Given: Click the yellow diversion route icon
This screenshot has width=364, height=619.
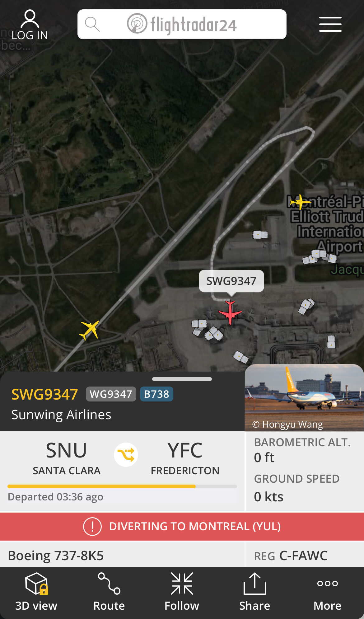Looking at the screenshot, I should tap(126, 455).
